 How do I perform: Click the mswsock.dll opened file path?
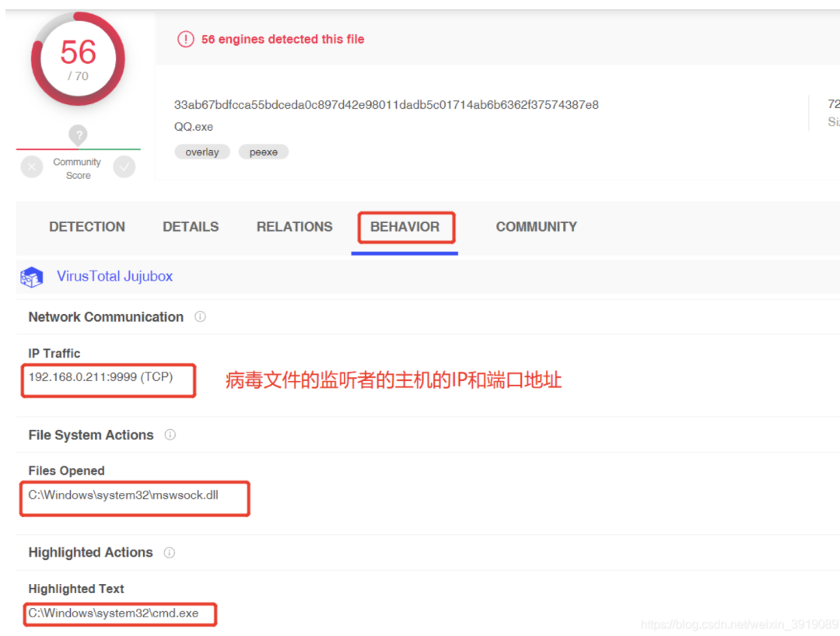pos(123,495)
